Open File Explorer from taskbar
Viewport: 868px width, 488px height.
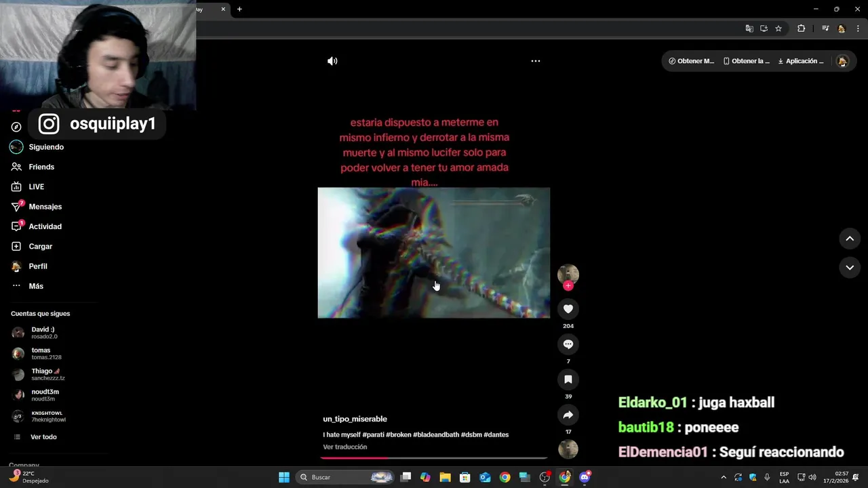445,477
